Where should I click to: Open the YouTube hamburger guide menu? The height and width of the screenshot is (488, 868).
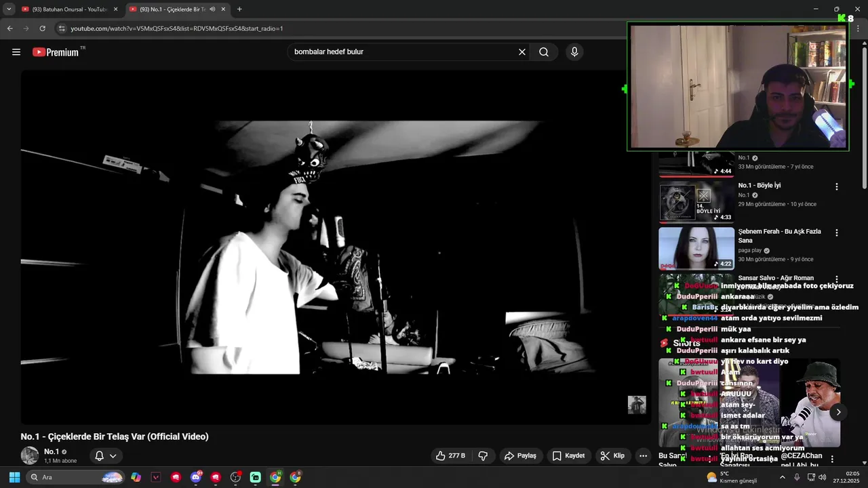(x=16, y=52)
